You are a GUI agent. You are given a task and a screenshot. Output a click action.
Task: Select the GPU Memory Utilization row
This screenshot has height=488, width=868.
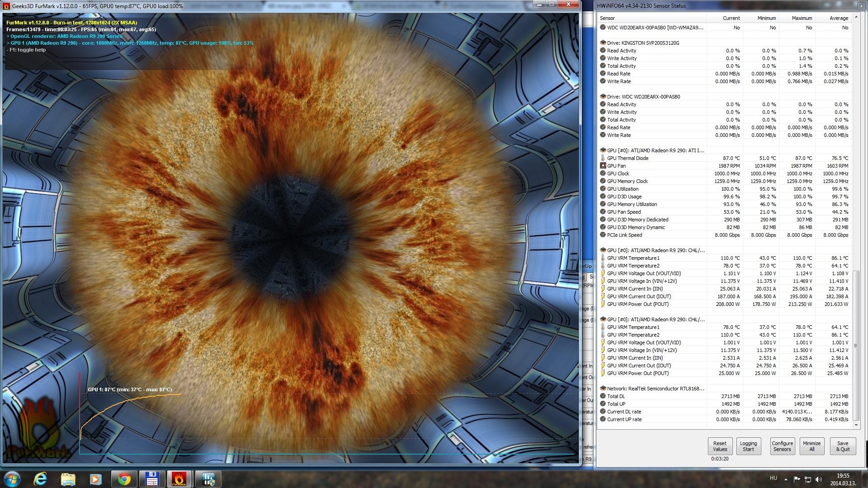[724, 204]
